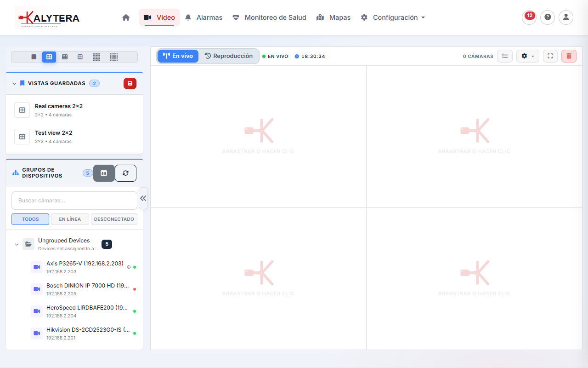Screen dimensions: 588x368
Task: Select the 3×3 grid layout
Action: pyautogui.click(x=65, y=57)
